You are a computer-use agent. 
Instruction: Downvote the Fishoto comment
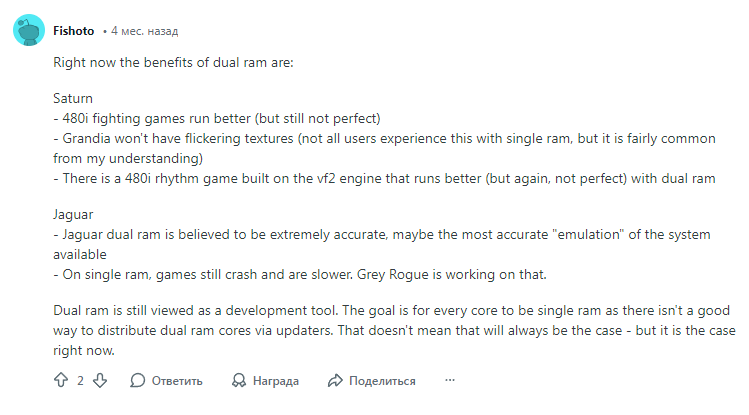click(x=100, y=380)
